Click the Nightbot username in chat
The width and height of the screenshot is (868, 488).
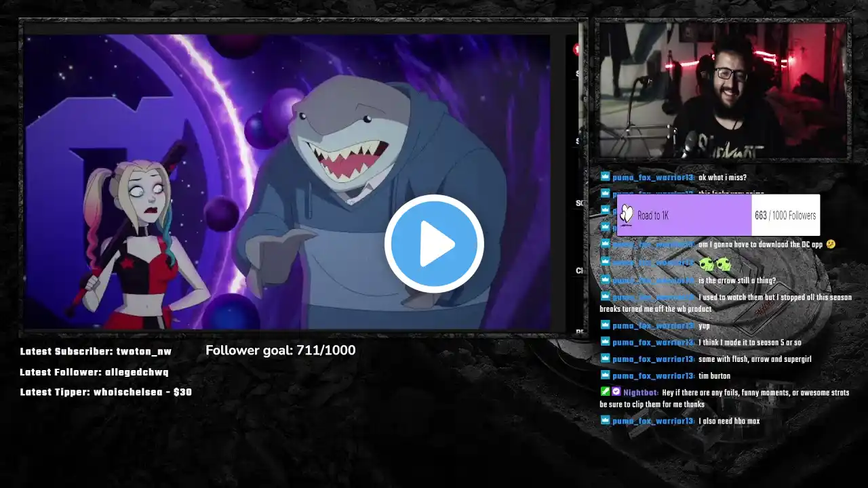click(640, 392)
